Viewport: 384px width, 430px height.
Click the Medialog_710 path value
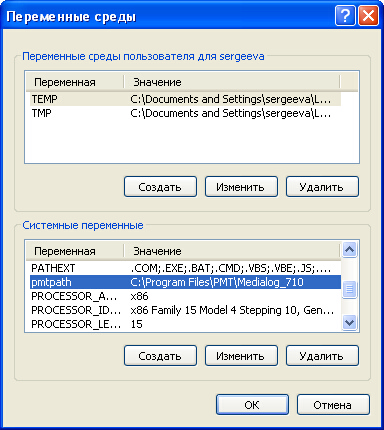click(x=217, y=282)
